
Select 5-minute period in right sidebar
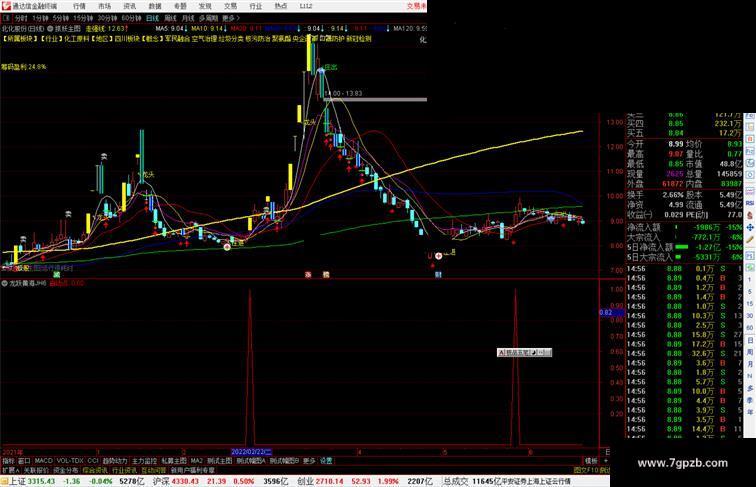(x=750, y=292)
